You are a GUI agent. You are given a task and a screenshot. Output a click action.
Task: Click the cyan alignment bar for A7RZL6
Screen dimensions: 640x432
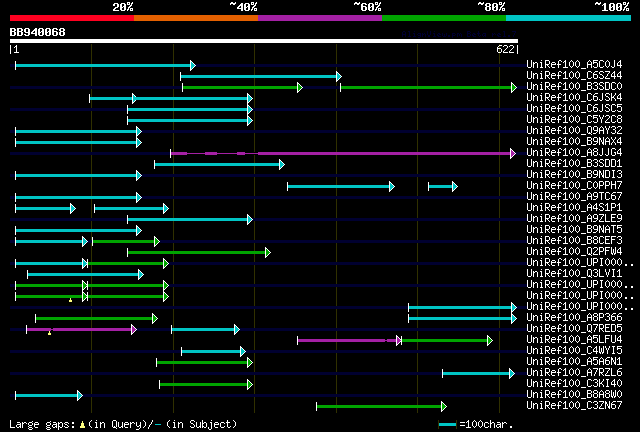[x=478, y=373]
